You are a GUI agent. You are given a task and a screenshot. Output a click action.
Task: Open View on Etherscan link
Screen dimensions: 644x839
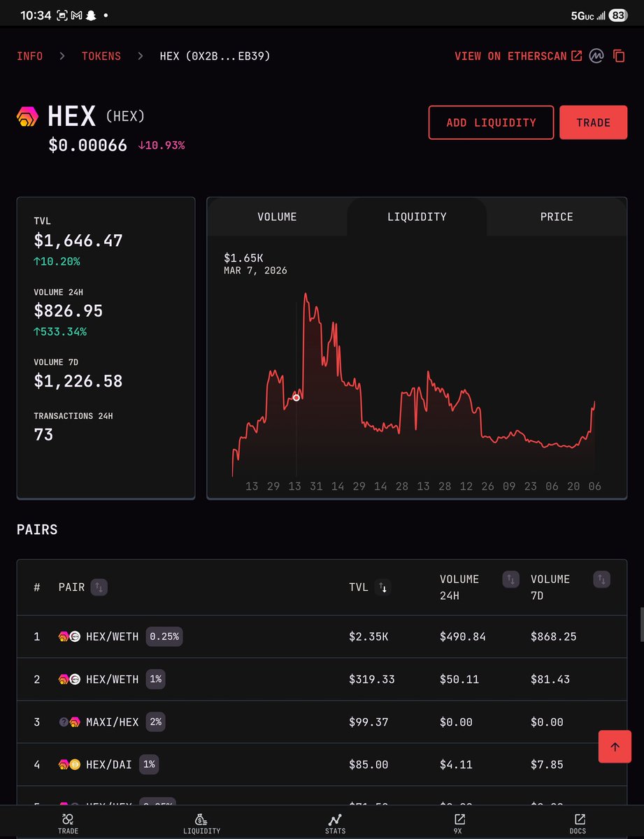[x=518, y=56]
